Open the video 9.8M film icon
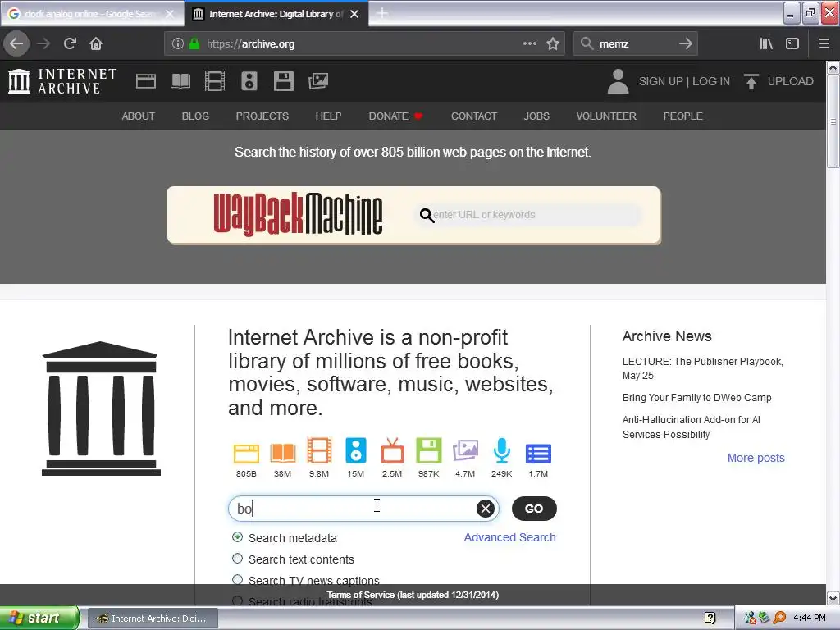 (x=319, y=450)
